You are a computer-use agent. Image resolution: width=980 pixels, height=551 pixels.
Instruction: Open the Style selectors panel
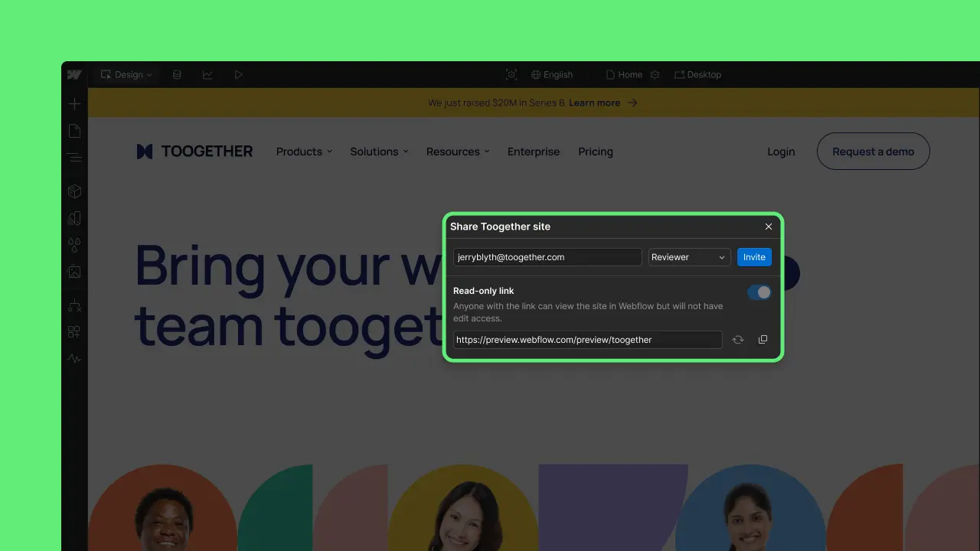74,218
